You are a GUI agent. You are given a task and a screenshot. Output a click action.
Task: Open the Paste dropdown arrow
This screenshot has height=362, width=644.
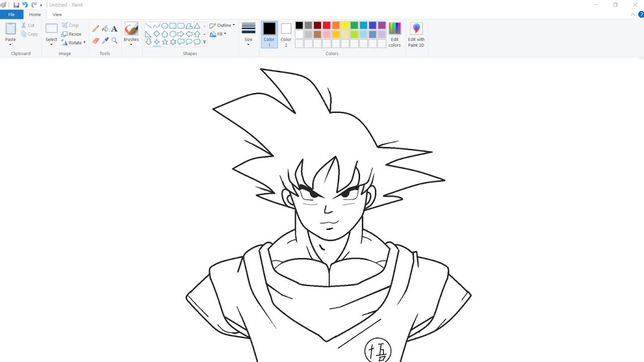pos(11,44)
